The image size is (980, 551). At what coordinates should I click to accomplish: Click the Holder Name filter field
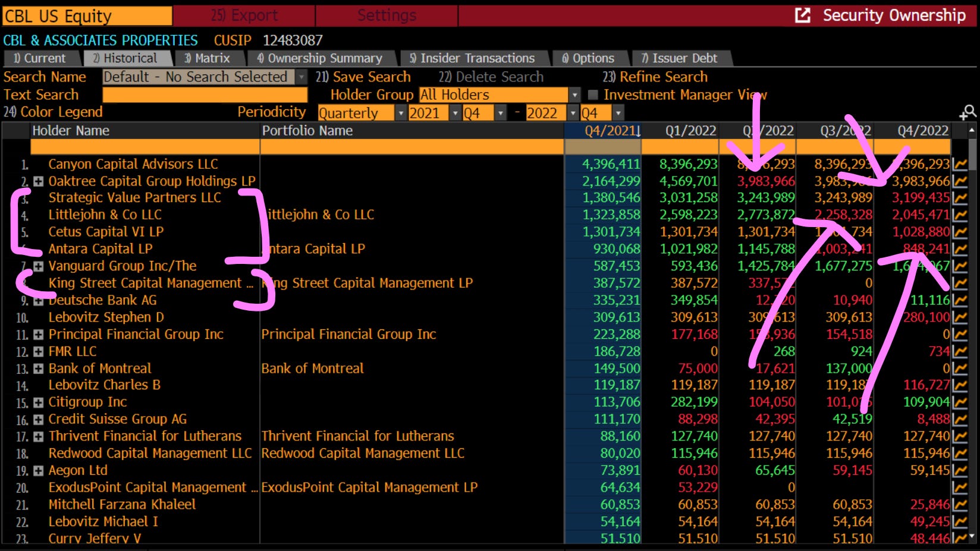145,147
